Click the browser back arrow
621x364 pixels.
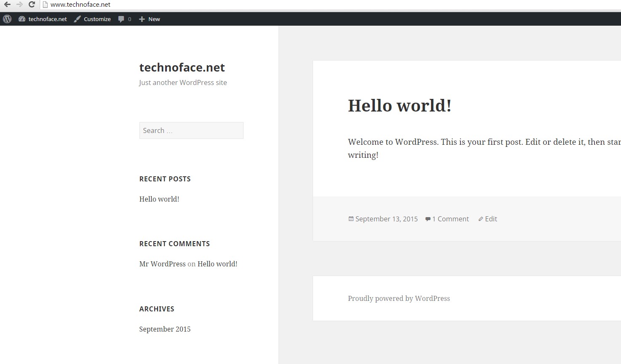(7, 5)
